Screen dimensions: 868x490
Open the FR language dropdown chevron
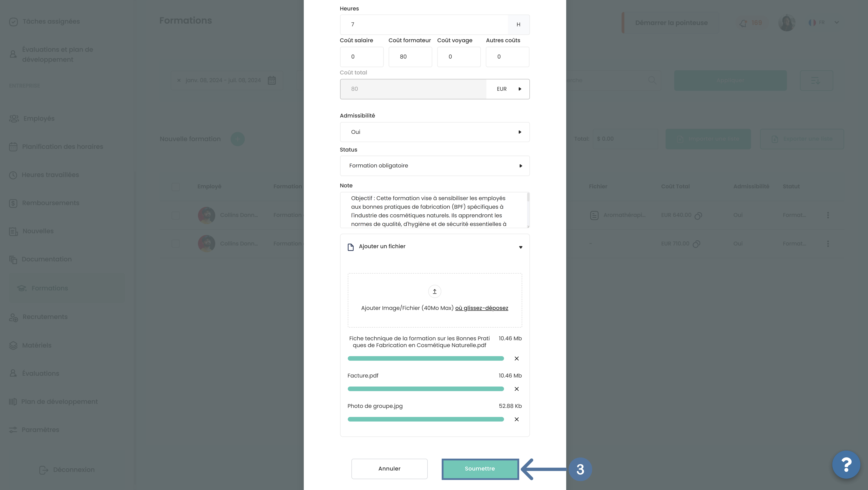point(836,22)
